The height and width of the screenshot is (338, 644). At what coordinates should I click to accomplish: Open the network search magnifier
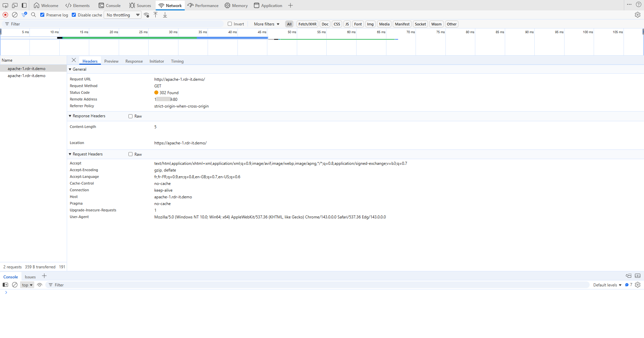(34, 15)
